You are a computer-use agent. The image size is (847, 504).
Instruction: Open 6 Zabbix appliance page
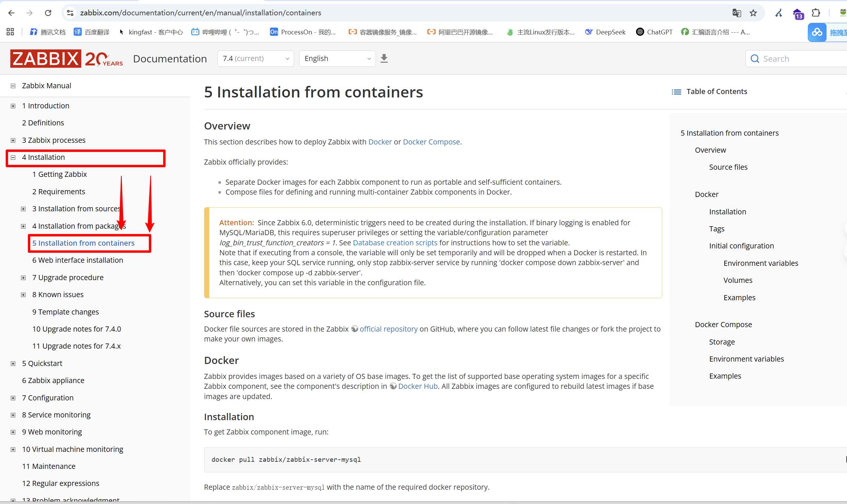pos(53,381)
